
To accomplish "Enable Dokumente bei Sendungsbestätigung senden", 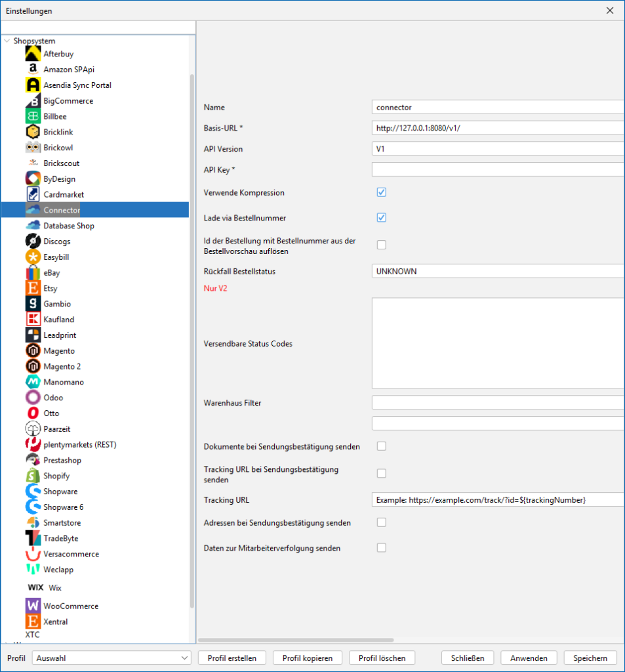I will click(382, 446).
